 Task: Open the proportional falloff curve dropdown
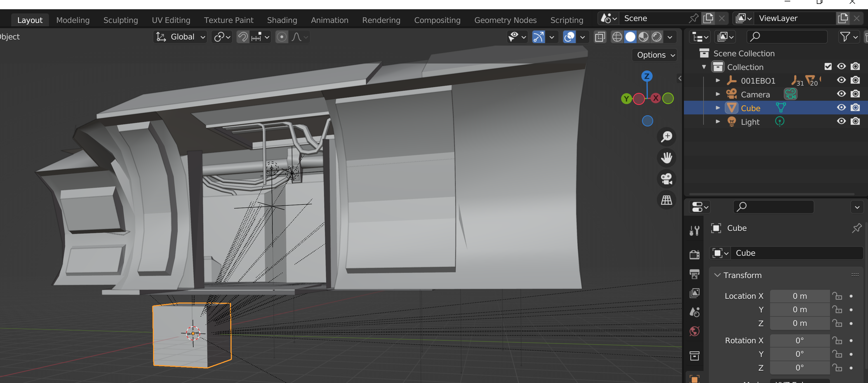tap(299, 37)
